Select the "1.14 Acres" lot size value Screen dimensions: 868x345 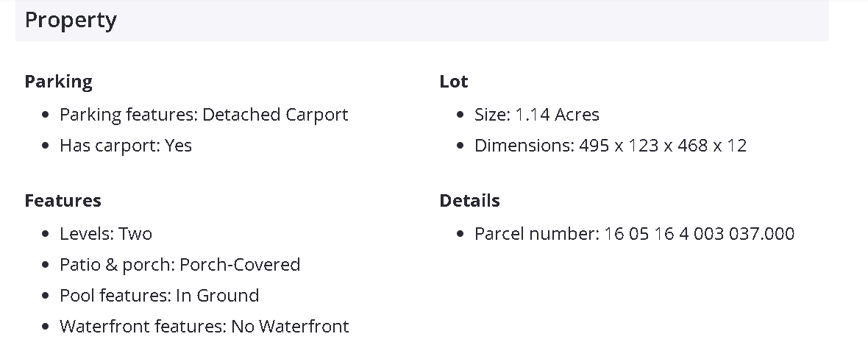click(x=557, y=115)
